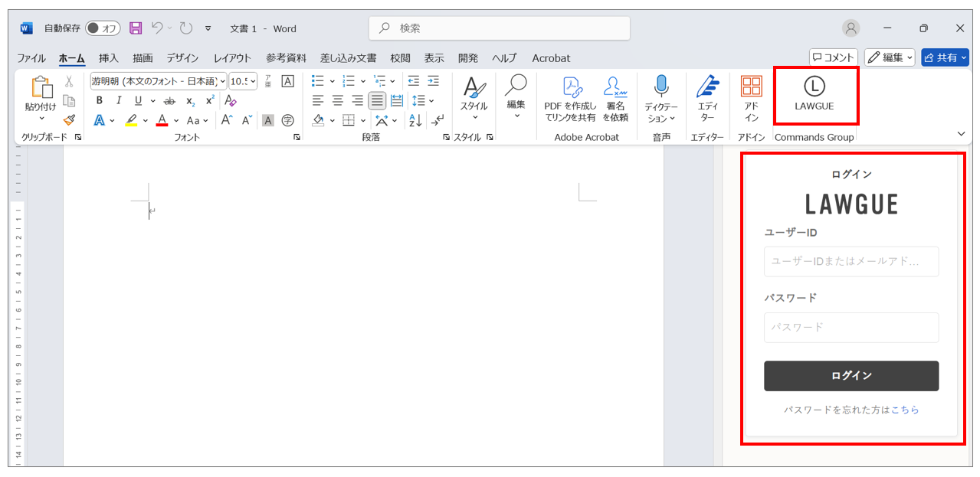Switch to the Acrobat tab
The image size is (980, 477).
click(551, 58)
